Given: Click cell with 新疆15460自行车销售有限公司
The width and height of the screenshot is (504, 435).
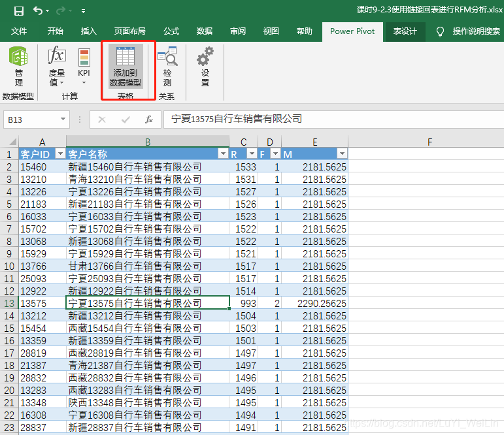Looking at the screenshot, I should (x=148, y=167).
